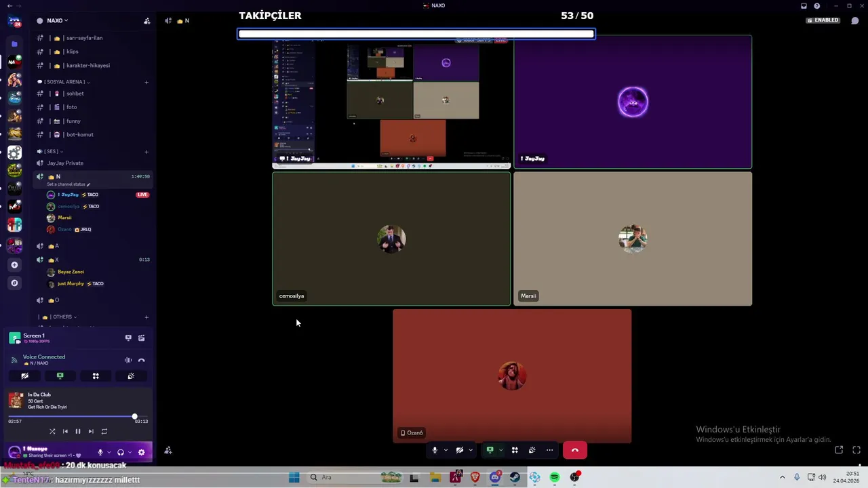Open microphone device arrow in call controls

(446, 450)
